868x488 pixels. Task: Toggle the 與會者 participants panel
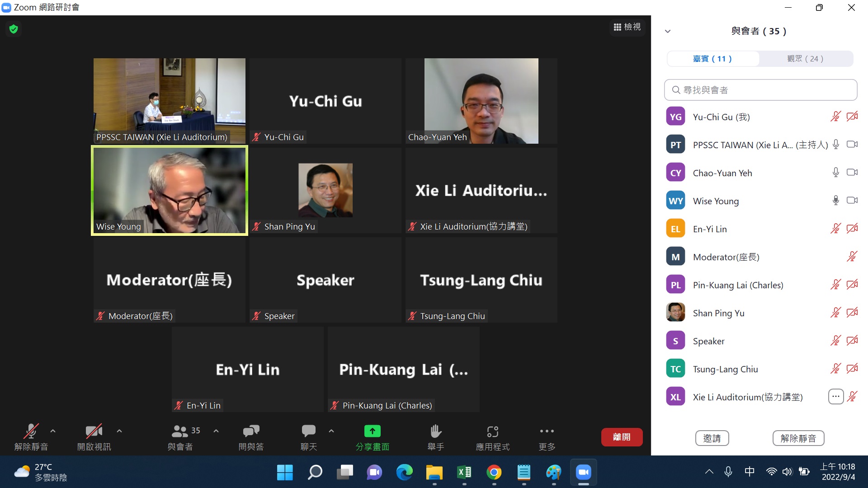(x=180, y=437)
